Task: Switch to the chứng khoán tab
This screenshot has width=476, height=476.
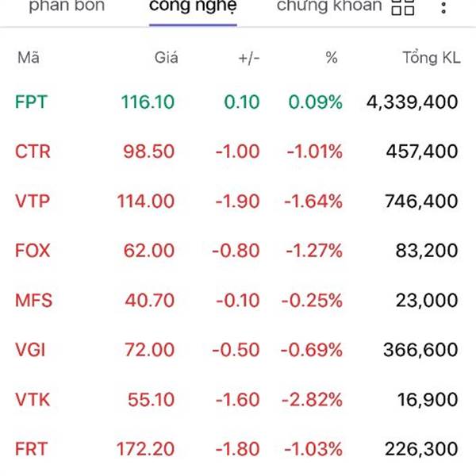Action: click(329, 6)
